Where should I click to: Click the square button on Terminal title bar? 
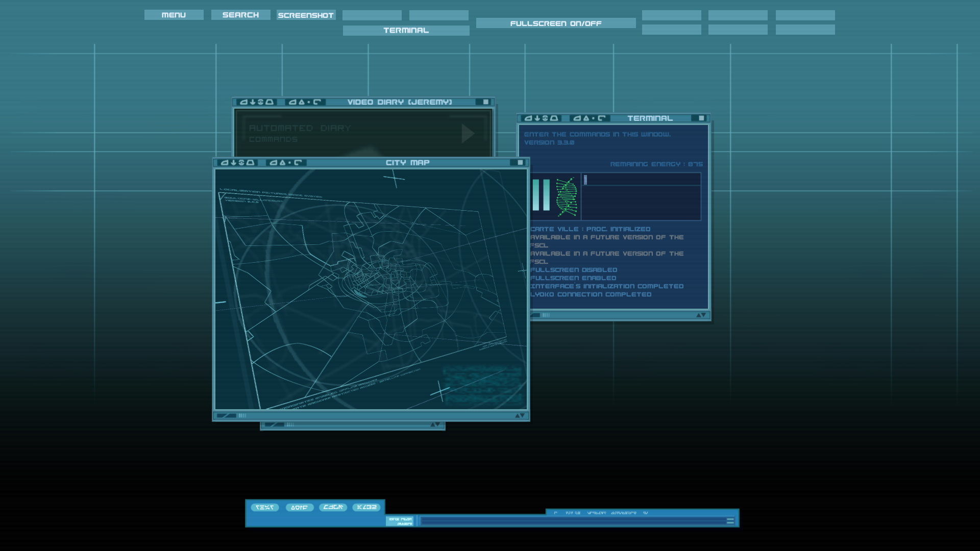click(x=701, y=118)
